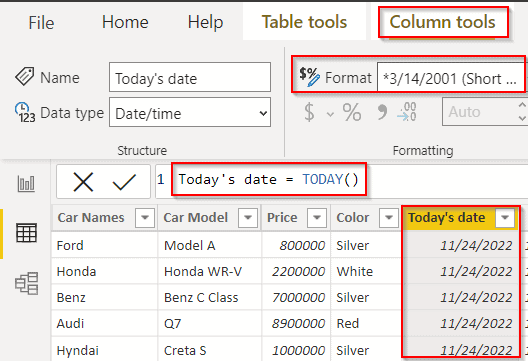Viewport: 528px width, 361px height.
Task: Click the Name tag icon
Action: (x=24, y=76)
